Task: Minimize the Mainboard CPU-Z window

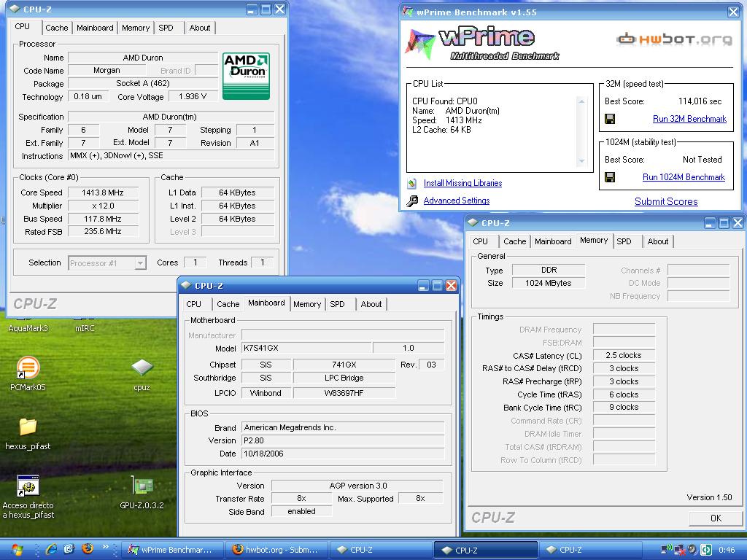Action: 423,286
